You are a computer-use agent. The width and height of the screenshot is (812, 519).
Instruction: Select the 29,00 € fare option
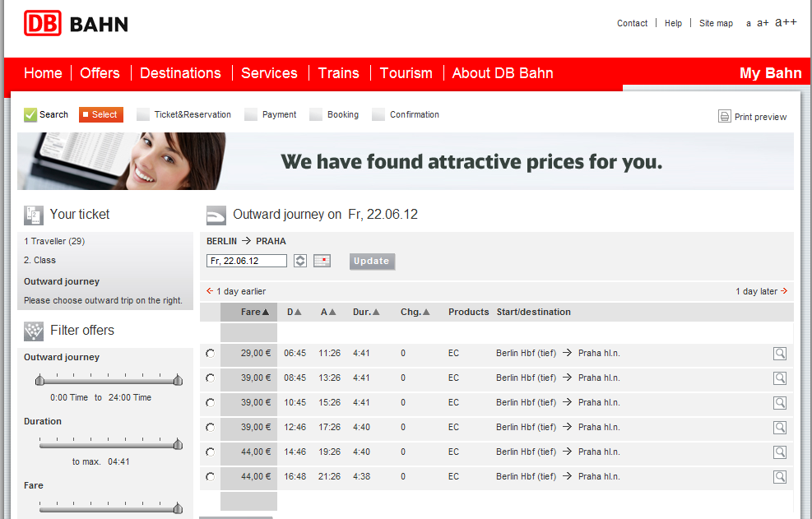(211, 354)
